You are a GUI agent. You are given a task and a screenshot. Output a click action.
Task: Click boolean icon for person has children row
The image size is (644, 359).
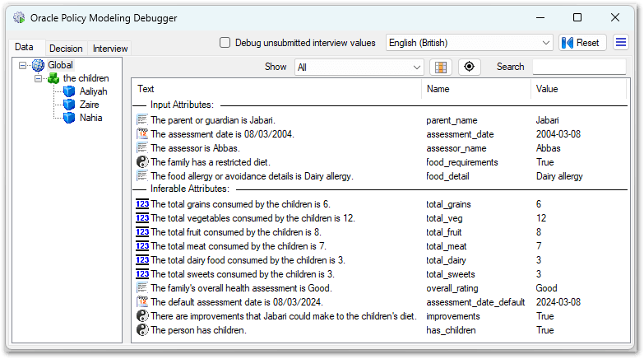click(142, 330)
